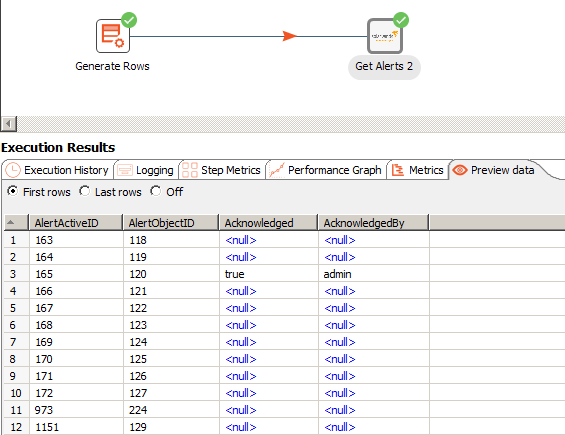The image size is (565, 435).
Task: Select the 'true' Acknowledged cell
Action: 269,274
